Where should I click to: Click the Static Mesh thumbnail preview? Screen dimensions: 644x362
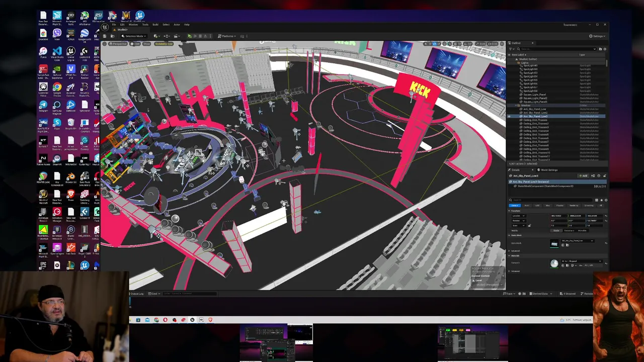click(554, 243)
